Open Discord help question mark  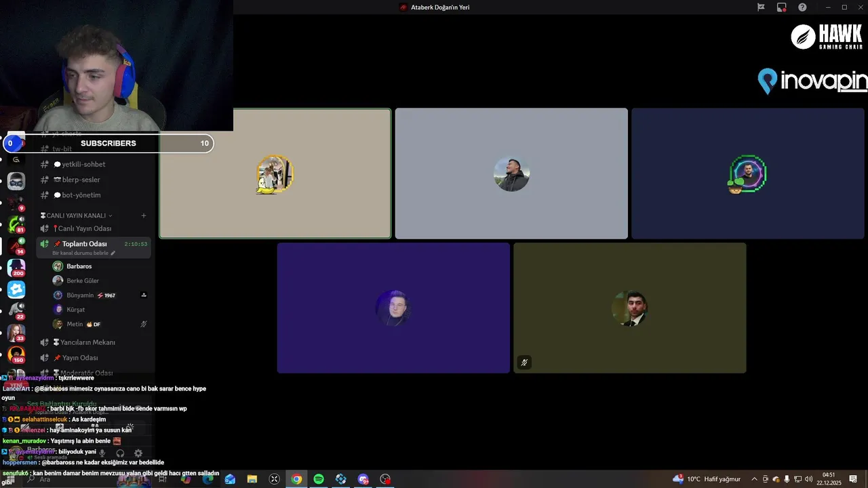pos(802,7)
